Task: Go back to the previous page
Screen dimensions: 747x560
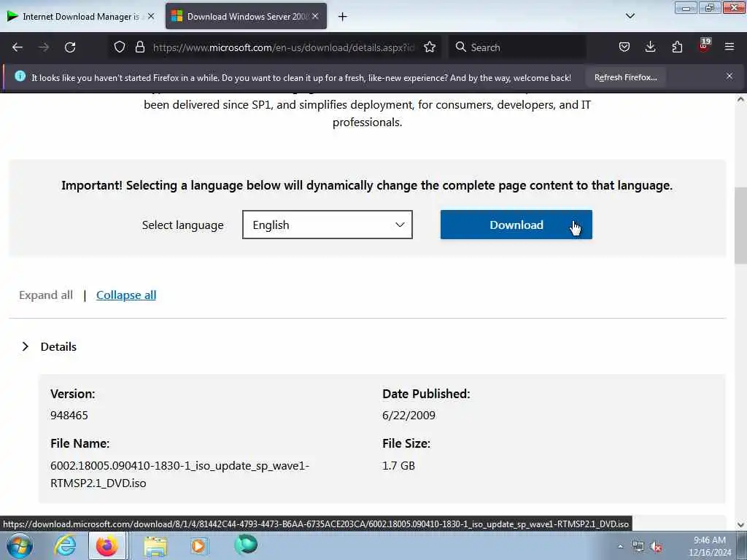Action: tap(18, 47)
